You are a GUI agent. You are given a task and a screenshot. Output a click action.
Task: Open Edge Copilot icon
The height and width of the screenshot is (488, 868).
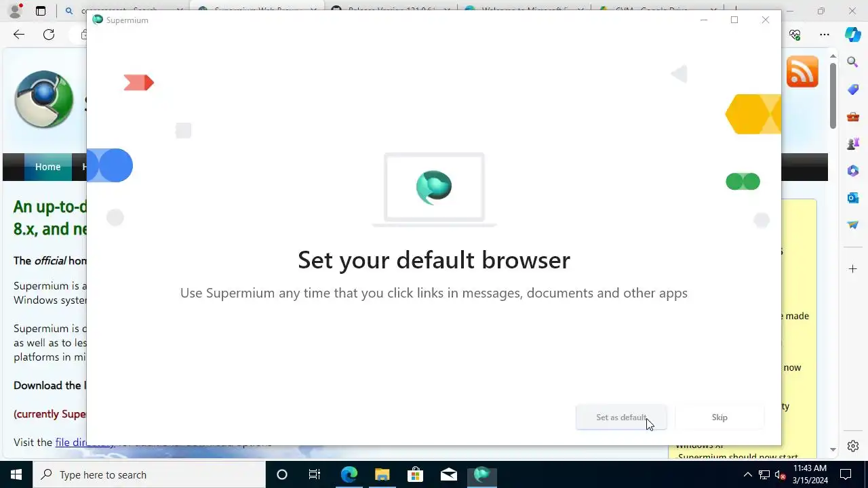tap(853, 35)
